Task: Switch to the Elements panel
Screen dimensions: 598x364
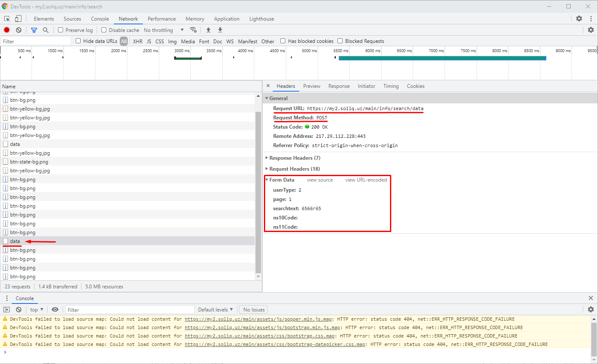Action: tap(44, 18)
